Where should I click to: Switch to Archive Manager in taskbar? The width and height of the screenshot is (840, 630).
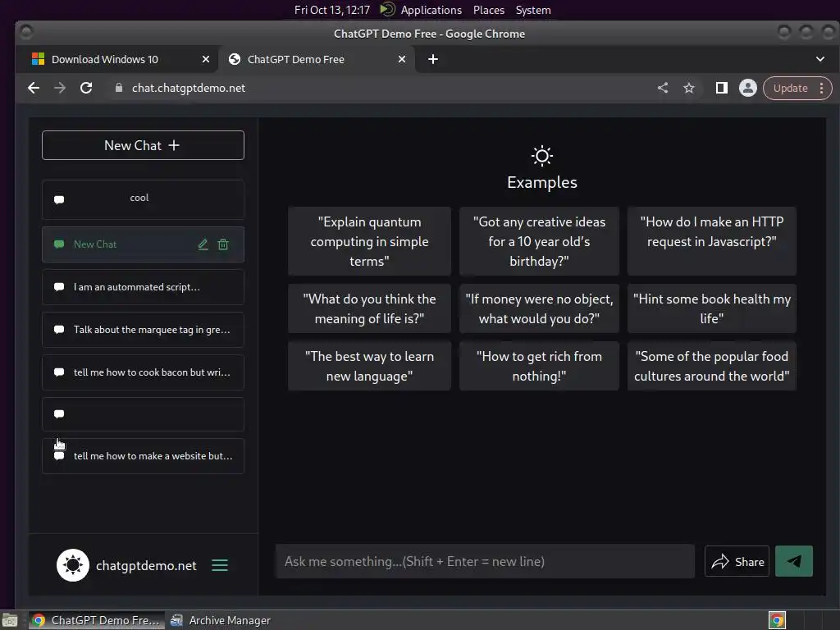pos(221,620)
